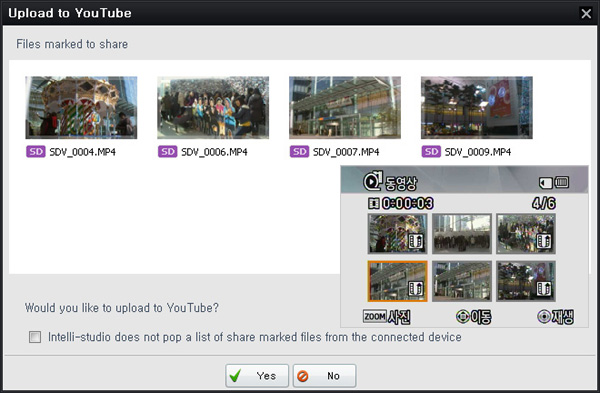
Task: Click the Yes button to upload
Action: [x=257, y=376]
